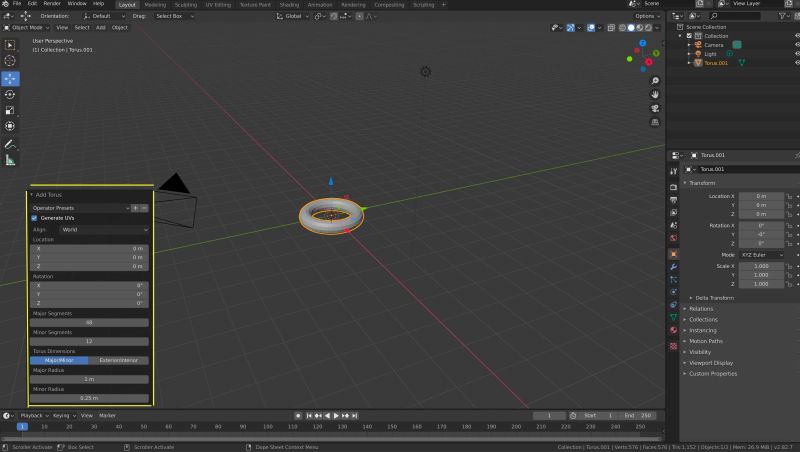Image resolution: width=800 pixels, height=452 pixels.
Task: Open the Object properties tab icon
Action: click(x=673, y=254)
